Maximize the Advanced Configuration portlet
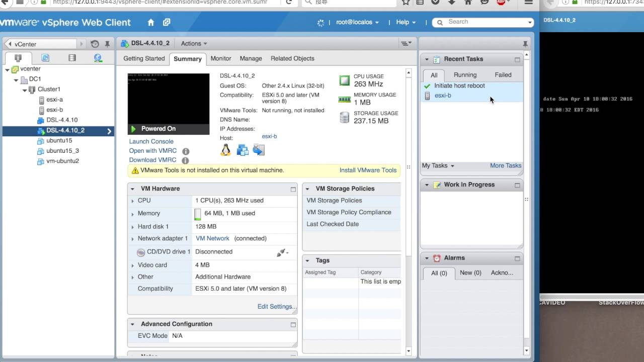 point(293,325)
